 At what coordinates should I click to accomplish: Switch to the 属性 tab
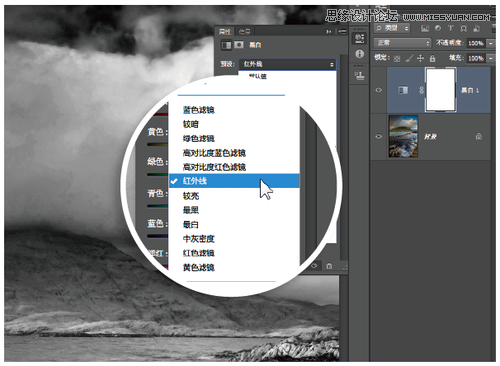[x=225, y=32]
